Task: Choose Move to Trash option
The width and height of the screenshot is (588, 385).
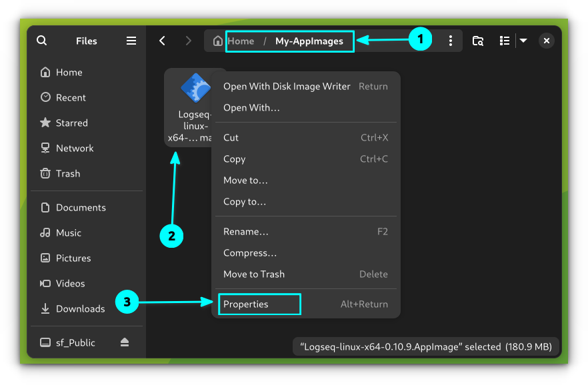Action: (x=254, y=274)
